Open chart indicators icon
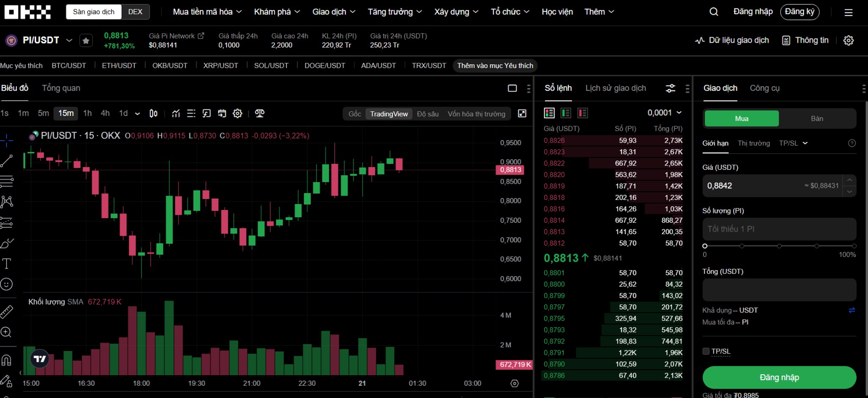This screenshot has height=398, width=868. (176, 113)
